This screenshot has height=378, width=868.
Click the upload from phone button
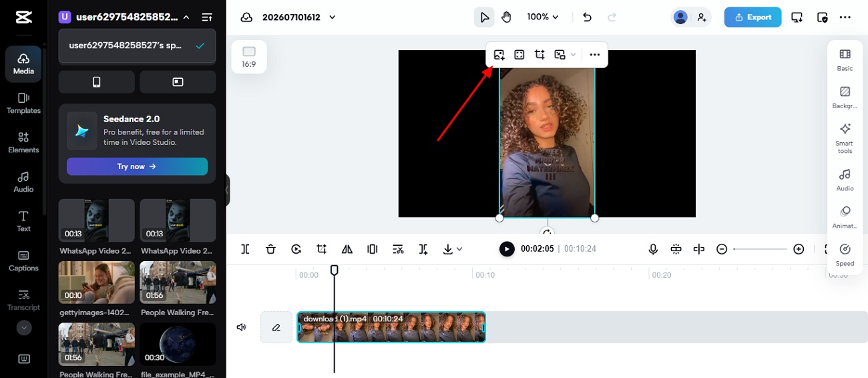97,82
